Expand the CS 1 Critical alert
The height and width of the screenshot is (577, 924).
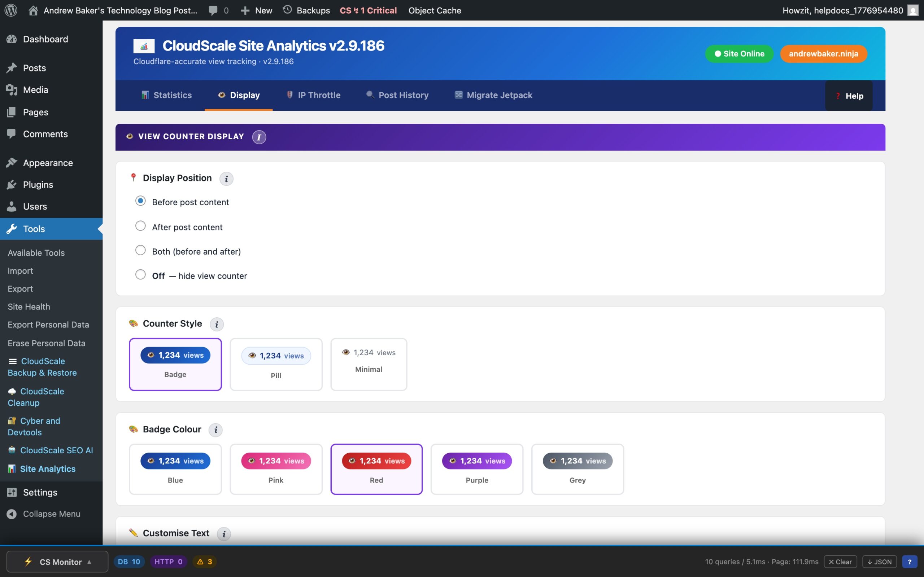(367, 10)
